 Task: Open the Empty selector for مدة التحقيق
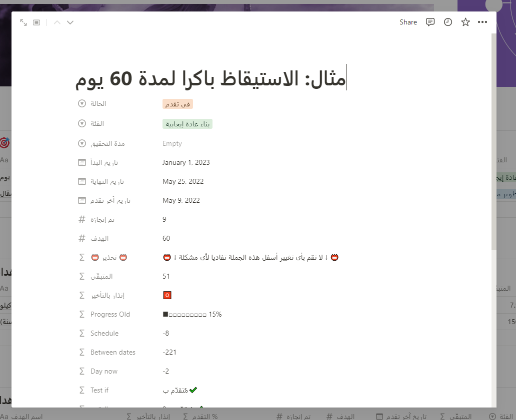click(x=172, y=143)
